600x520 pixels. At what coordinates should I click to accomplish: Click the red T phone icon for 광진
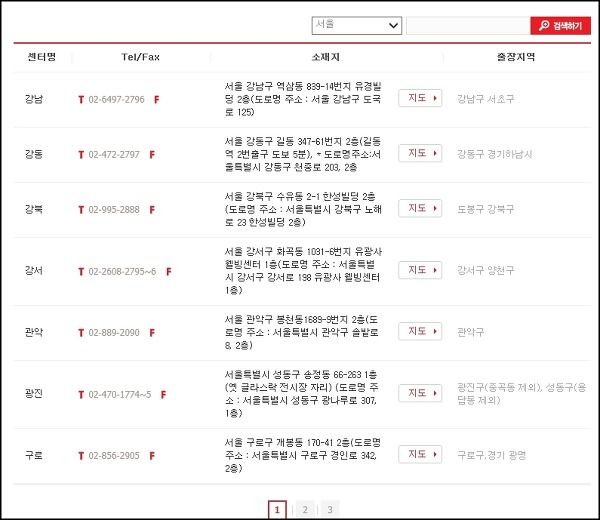81,394
